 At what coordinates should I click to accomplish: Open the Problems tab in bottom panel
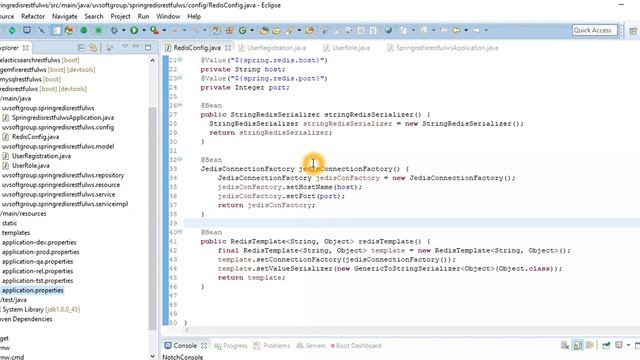click(x=271, y=346)
